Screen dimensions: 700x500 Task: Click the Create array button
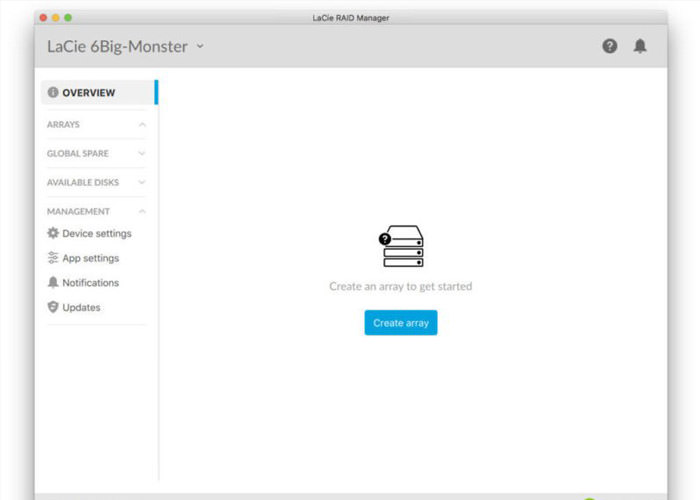(401, 322)
